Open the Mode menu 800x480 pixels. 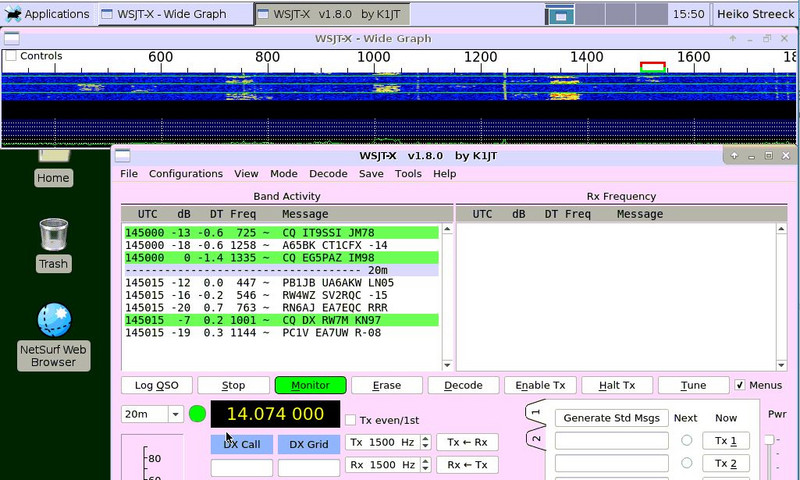284,174
